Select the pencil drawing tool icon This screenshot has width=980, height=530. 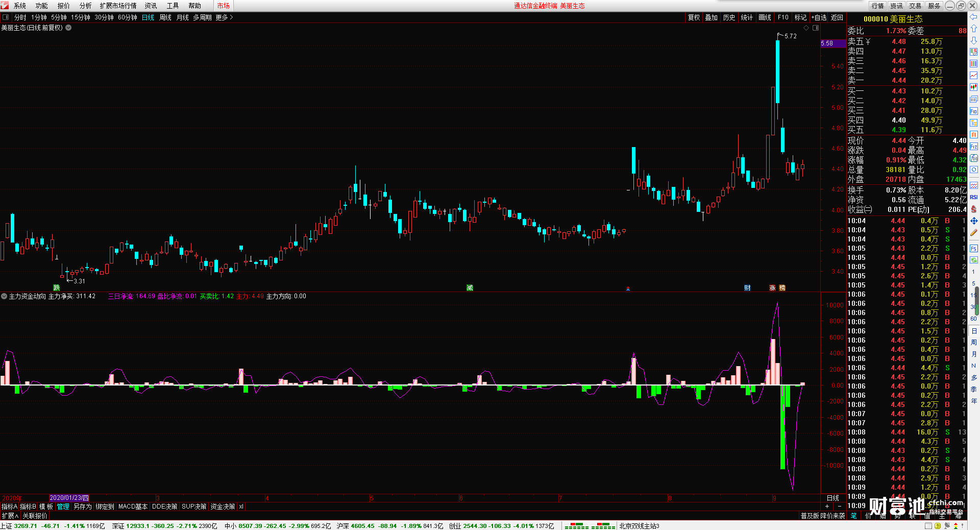click(973, 232)
